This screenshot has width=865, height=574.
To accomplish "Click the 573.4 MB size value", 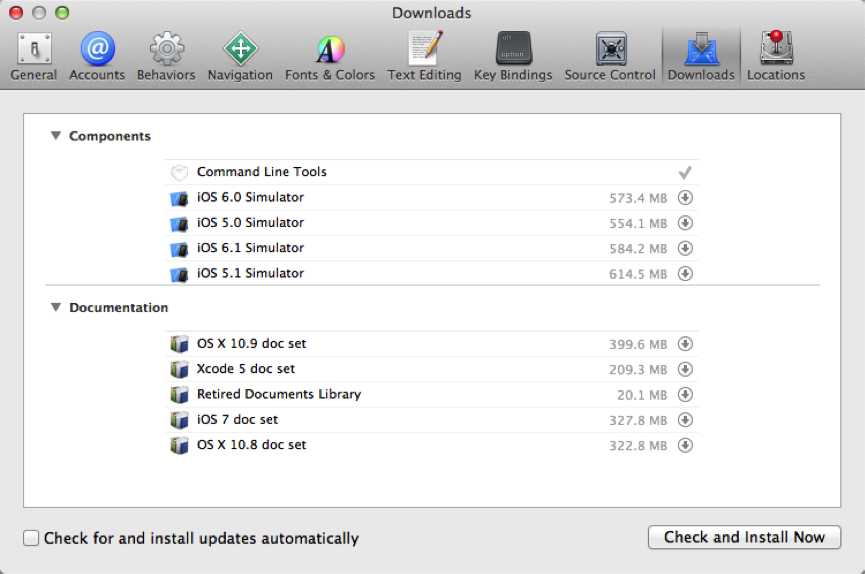I will point(638,198).
